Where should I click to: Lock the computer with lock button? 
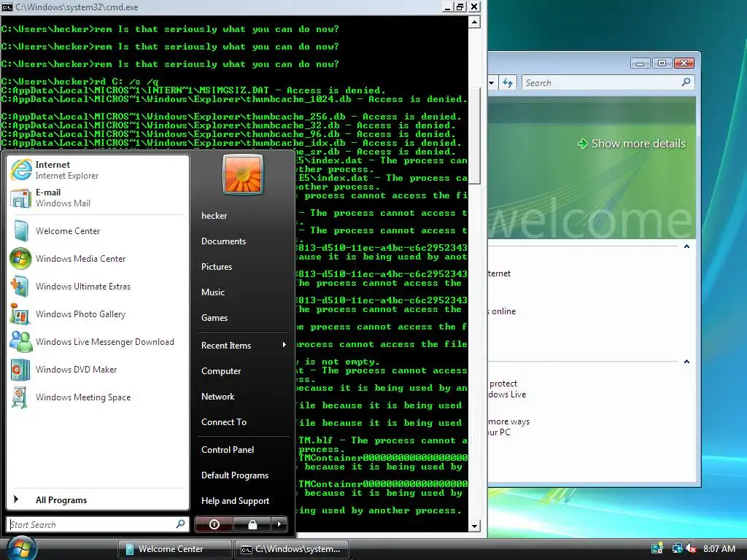(252, 524)
